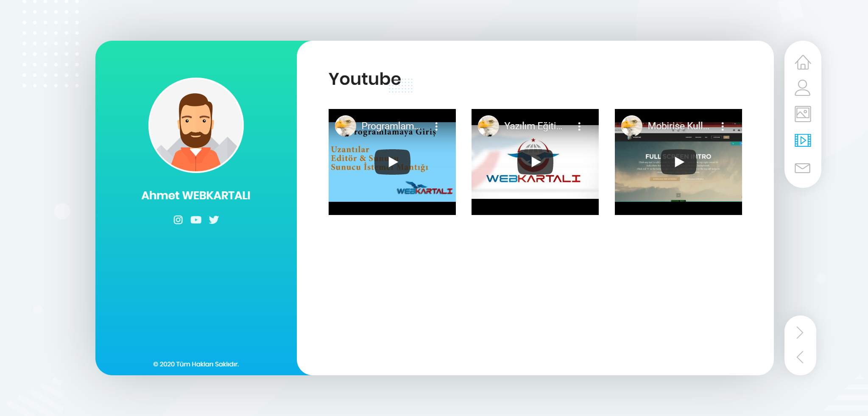
Task: Click the Yazılım Eğiti... video title
Action: tap(533, 126)
